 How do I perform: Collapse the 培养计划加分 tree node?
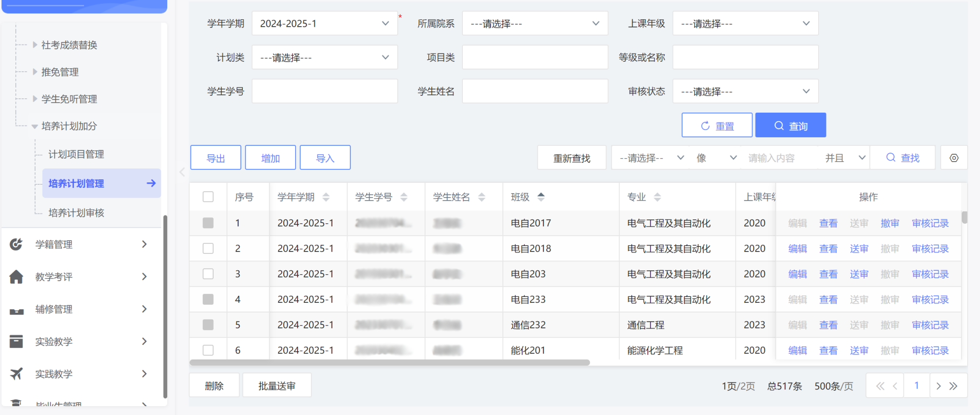35,126
